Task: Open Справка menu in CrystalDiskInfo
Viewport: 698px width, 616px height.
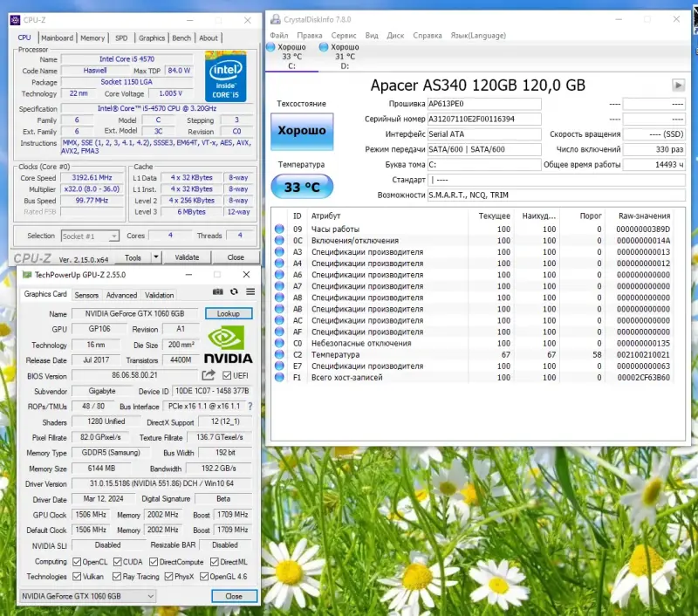Action: pyautogui.click(x=428, y=35)
